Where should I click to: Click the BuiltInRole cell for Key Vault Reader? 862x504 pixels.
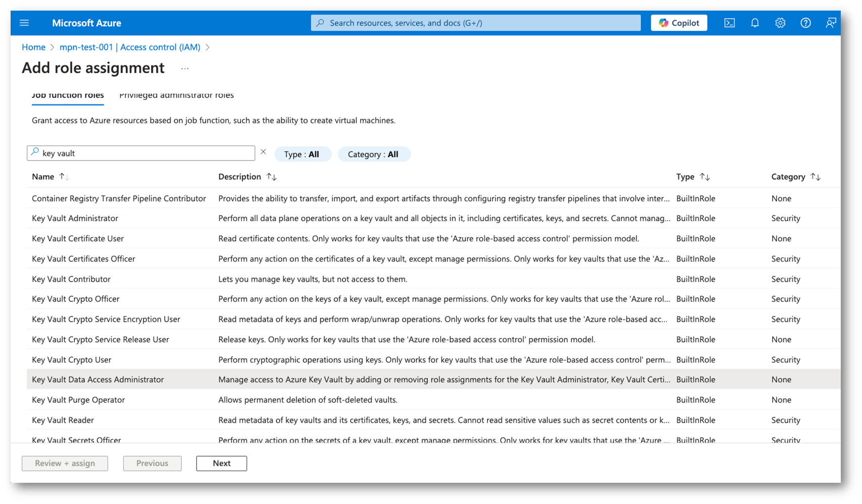pos(696,420)
